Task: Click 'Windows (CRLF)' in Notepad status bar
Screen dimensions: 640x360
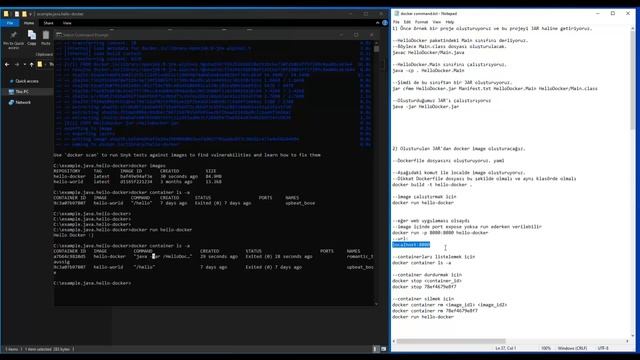Action: pyautogui.click(x=572, y=348)
